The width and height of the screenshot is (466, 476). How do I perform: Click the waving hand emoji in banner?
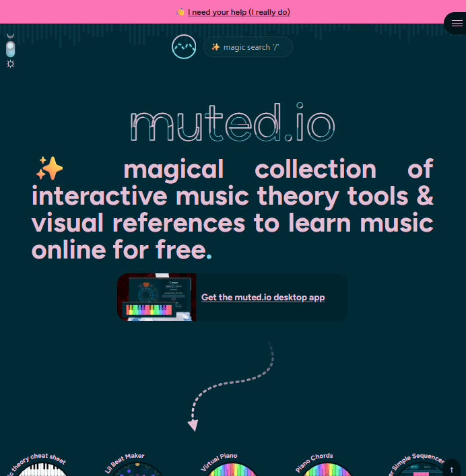click(x=180, y=12)
